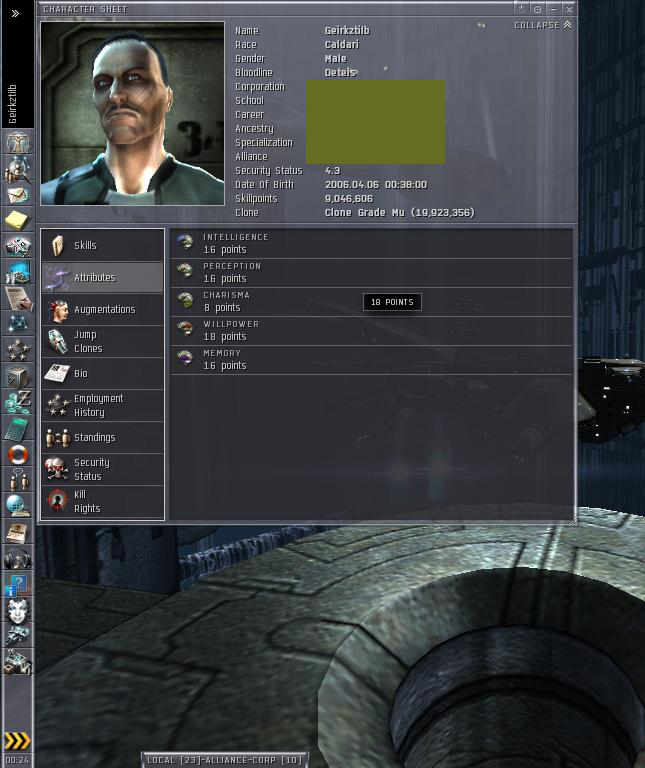Select the Charisma '8 points' text
The width and height of the screenshot is (645, 768).
222,307
